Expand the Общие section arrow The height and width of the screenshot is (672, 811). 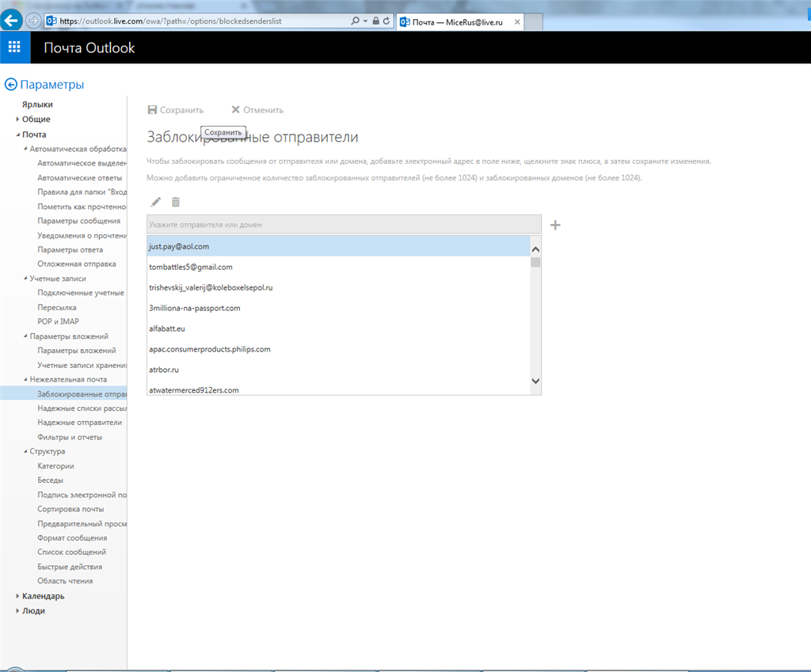[17, 119]
